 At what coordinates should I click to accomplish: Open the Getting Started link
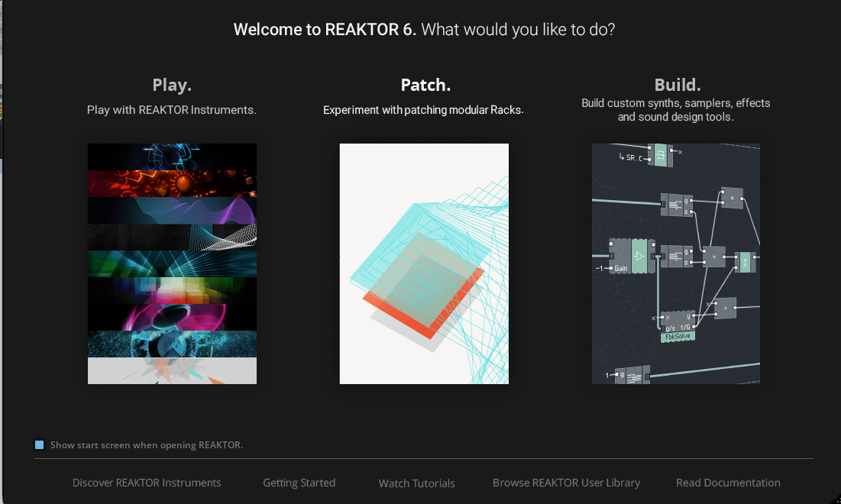299,483
